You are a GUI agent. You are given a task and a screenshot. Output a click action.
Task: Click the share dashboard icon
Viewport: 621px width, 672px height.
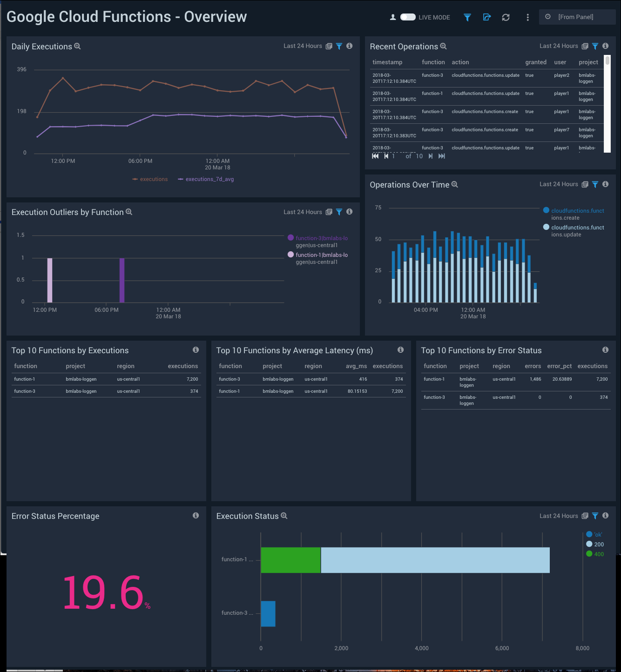(x=486, y=17)
